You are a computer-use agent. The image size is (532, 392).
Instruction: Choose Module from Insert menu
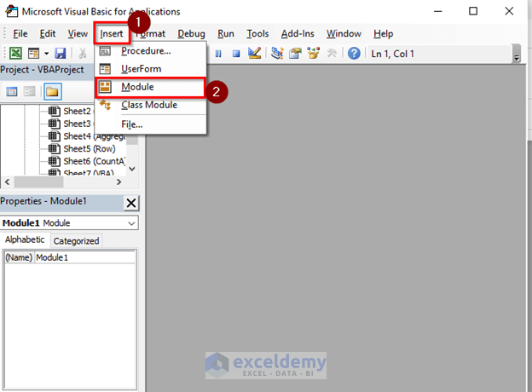pyautogui.click(x=151, y=87)
